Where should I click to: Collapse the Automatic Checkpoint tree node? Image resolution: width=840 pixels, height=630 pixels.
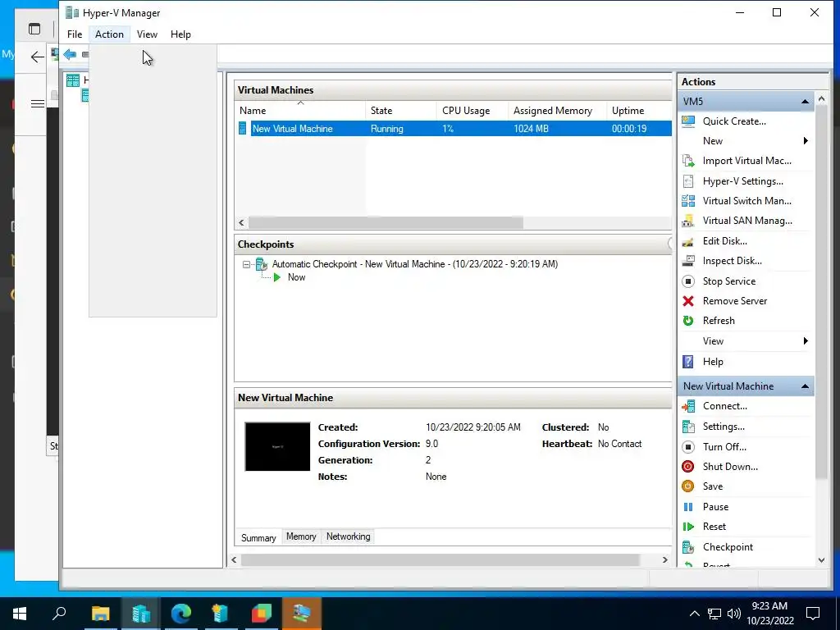point(246,264)
